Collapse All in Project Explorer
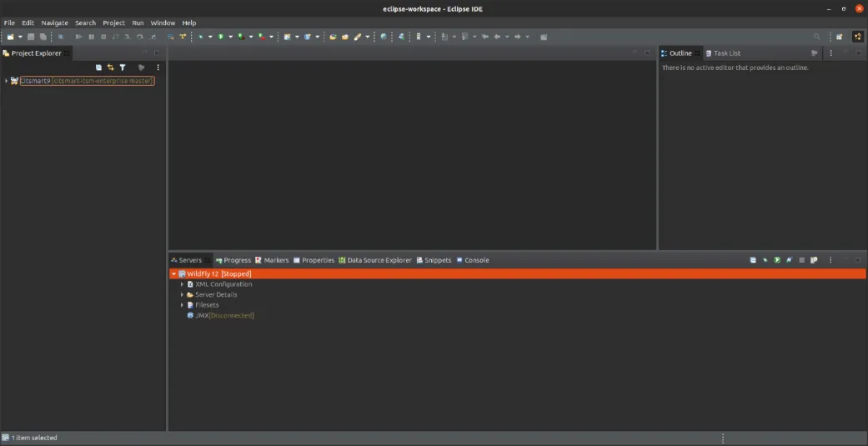 (x=98, y=68)
